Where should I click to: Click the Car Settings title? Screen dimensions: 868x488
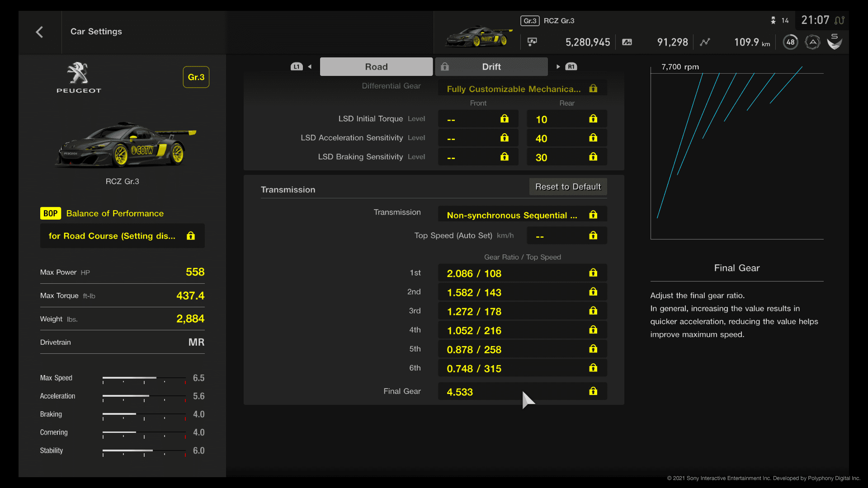(x=96, y=32)
